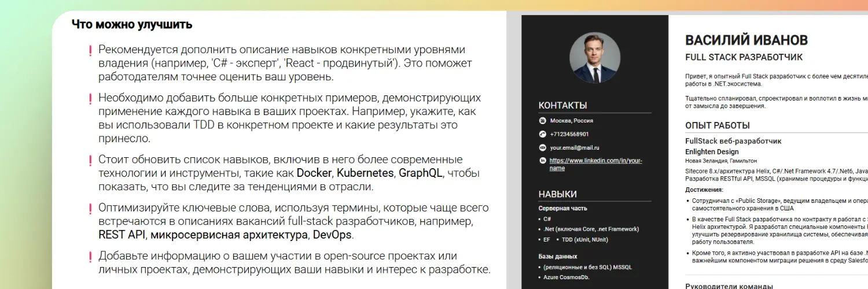Screen dimensions: 868x289
Task: Click the heading 'Что можно улучшить'
Action: point(132,25)
